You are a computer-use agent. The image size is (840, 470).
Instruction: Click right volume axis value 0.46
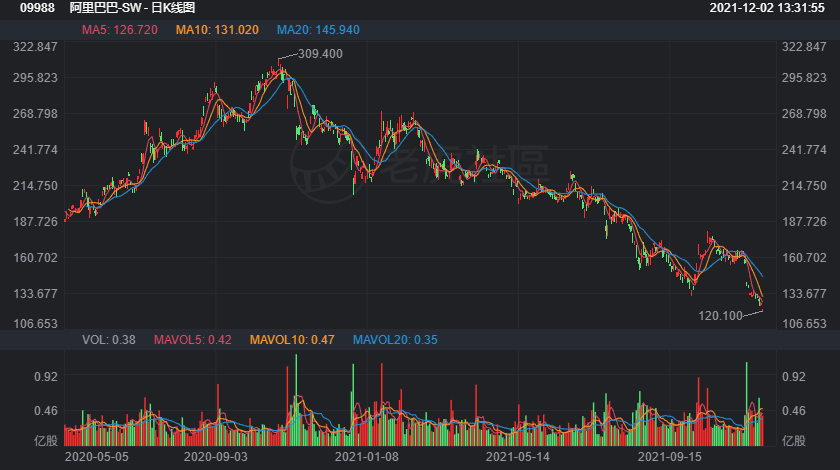[x=793, y=411]
